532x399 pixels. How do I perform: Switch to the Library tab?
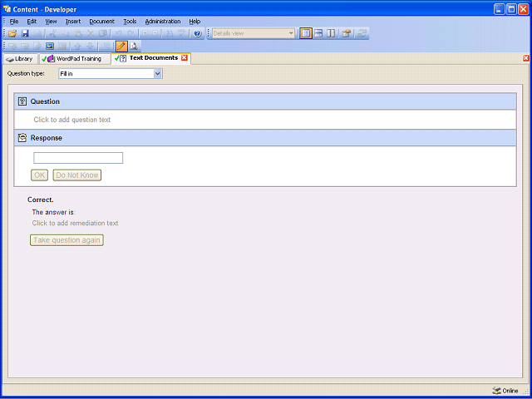click(x=20, y=59)
